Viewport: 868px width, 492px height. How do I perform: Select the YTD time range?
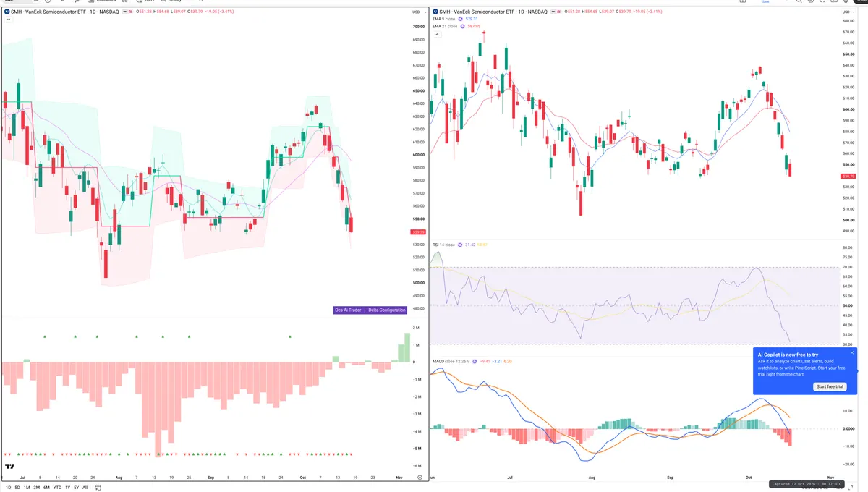57,488
